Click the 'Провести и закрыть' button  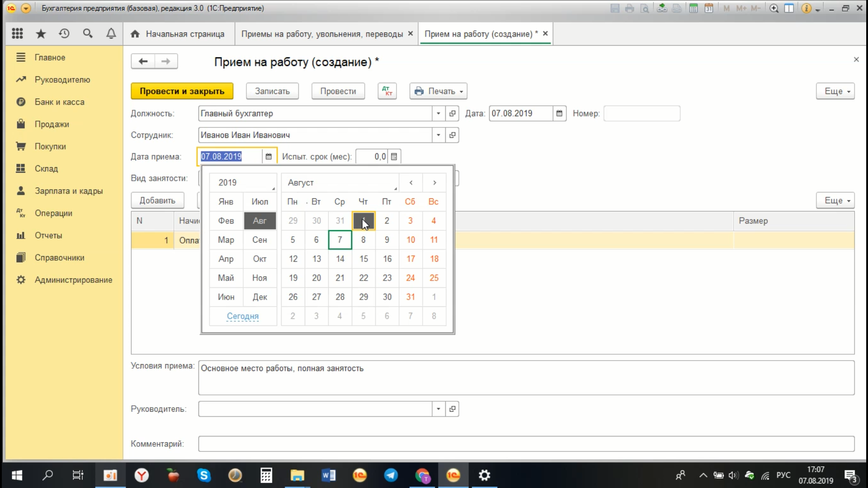coord(182,91)
